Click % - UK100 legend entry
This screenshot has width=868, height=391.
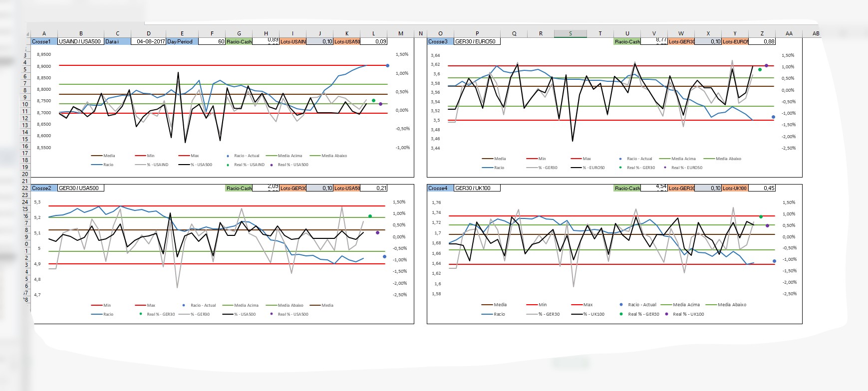point(587,314)
